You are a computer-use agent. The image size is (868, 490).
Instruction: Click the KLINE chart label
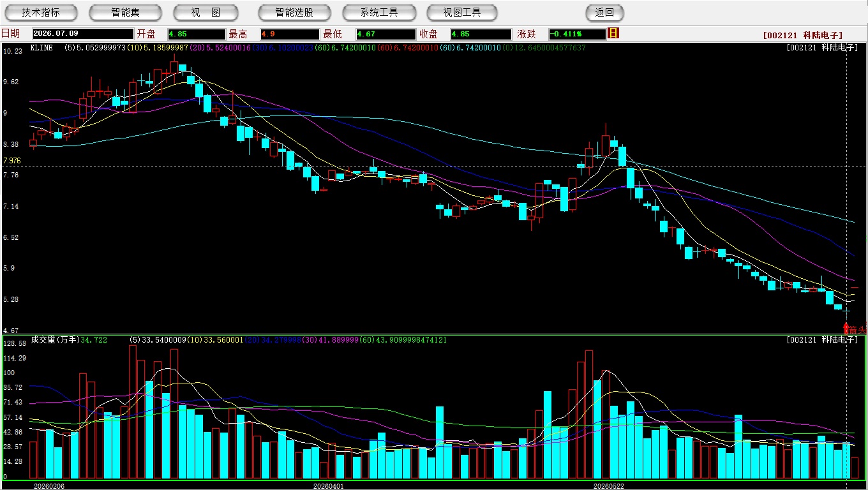coord(41,48)
